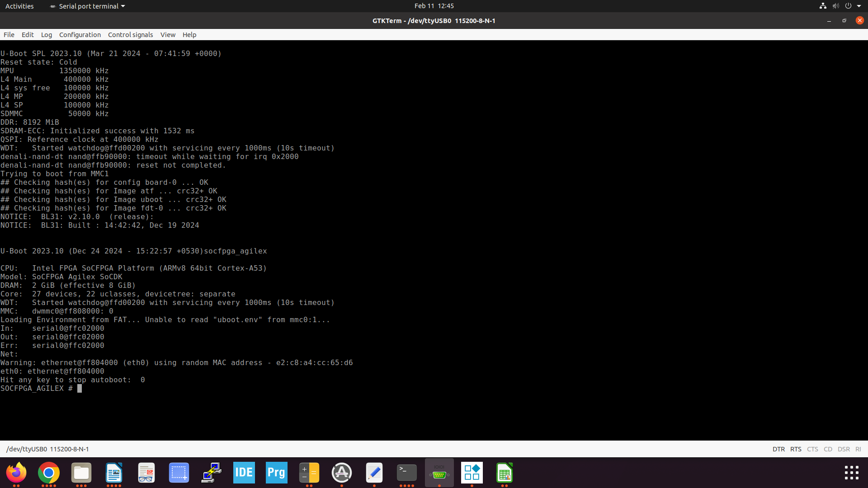The width and height of the screenshot is (868, 488).
Task: Open Software Updater in the dock
Action: point(342,473)
